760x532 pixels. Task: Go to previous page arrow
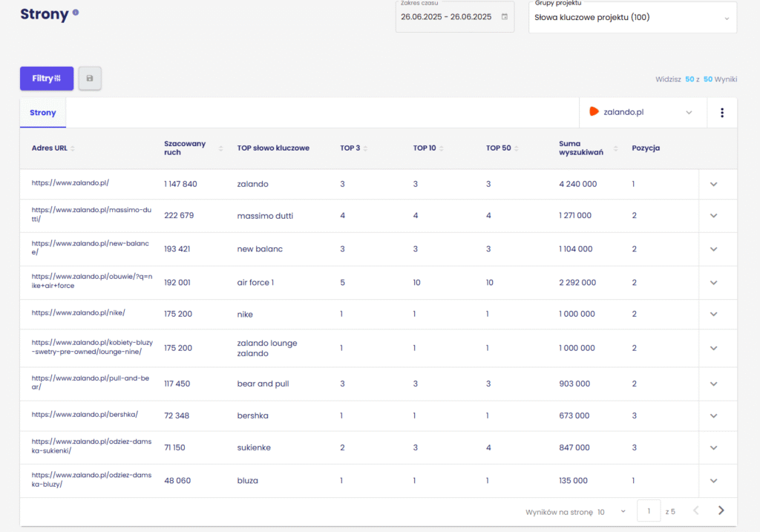coord(696,510)
